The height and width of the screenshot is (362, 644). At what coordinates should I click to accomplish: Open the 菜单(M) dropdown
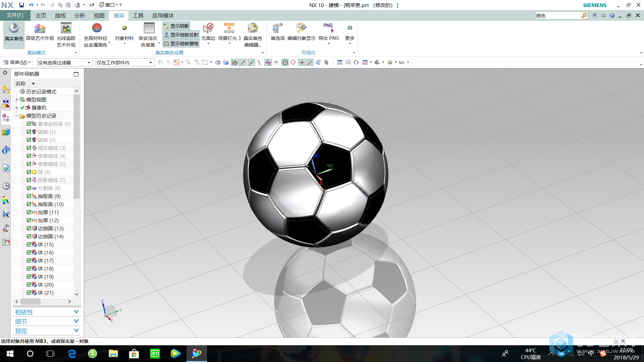point(17,62)
